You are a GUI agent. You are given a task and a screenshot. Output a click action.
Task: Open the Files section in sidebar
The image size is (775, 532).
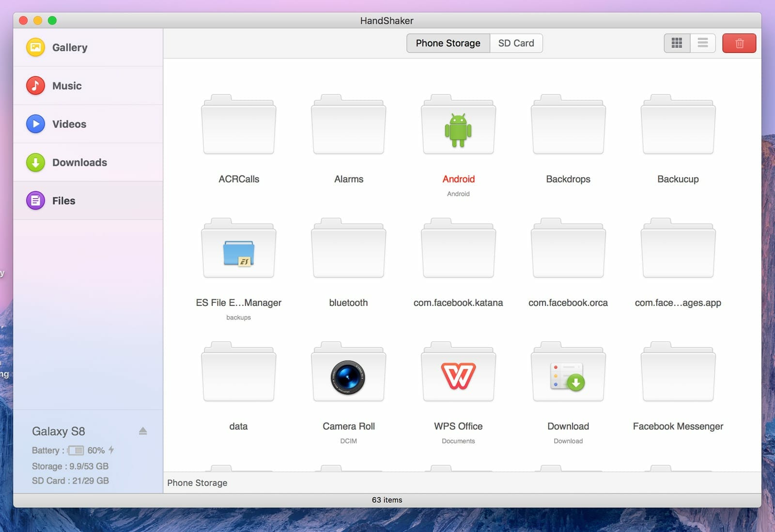coord(63,200)
